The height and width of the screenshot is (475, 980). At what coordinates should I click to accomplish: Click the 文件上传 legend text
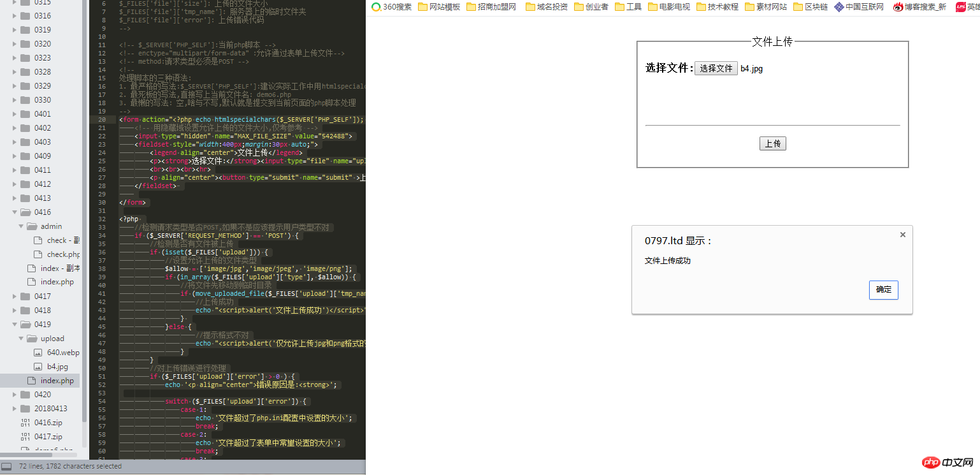click(772, 41)
